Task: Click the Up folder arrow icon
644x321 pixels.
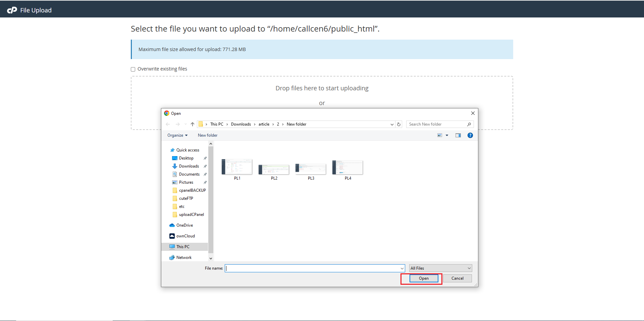Action: point(193,124)
